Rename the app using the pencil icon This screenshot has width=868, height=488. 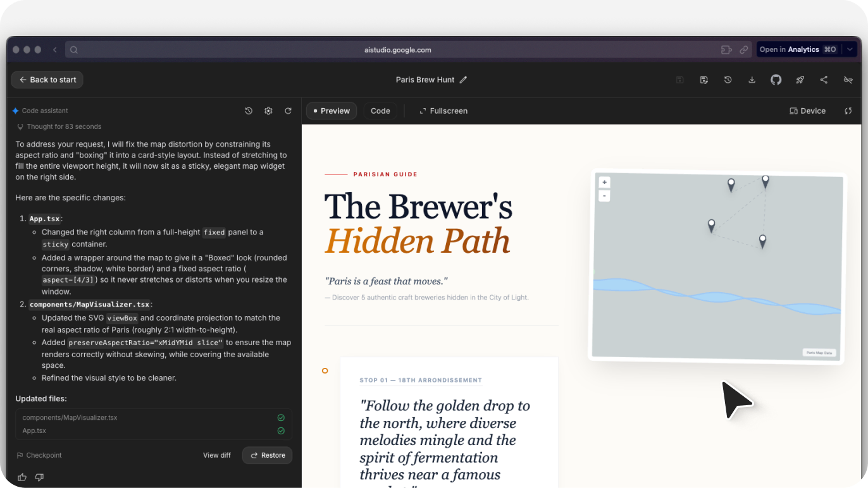(x=464, y=80)
